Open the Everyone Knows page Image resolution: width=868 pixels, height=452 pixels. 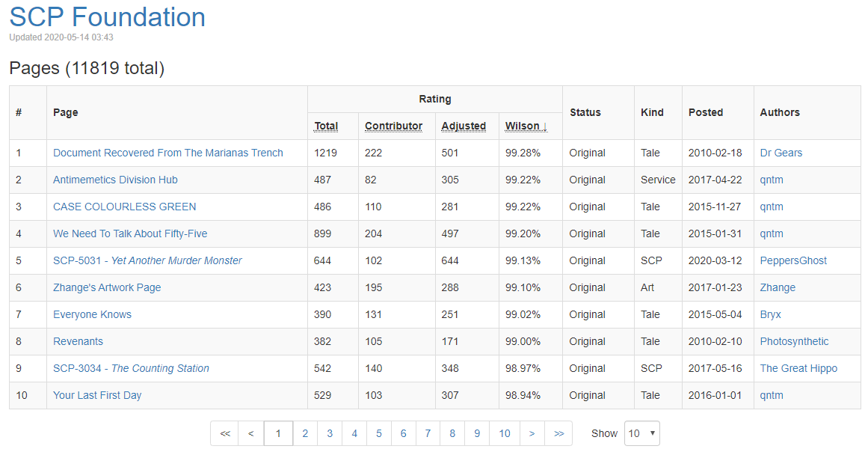click(x=93, y=314)
